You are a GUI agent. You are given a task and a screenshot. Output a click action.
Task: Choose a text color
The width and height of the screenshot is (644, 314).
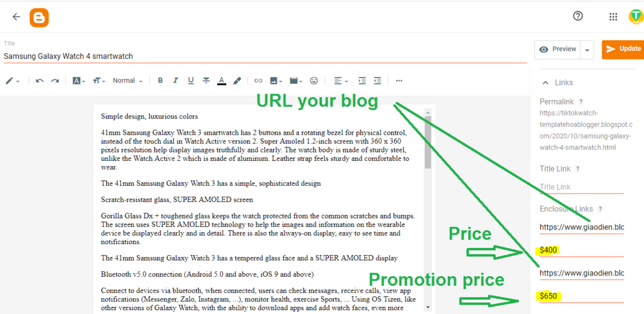[x=221, y=81]
